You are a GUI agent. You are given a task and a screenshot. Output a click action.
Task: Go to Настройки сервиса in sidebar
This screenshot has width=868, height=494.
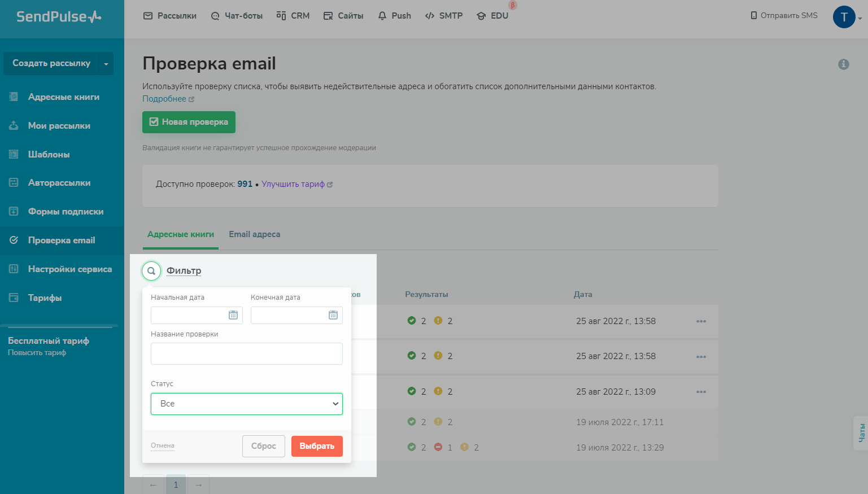pos(69,269)
